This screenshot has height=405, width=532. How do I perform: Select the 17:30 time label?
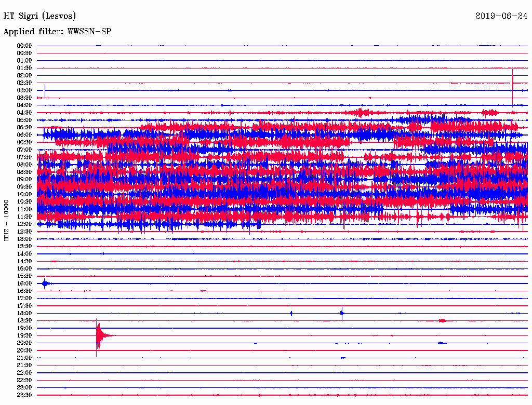coord(24,306)
